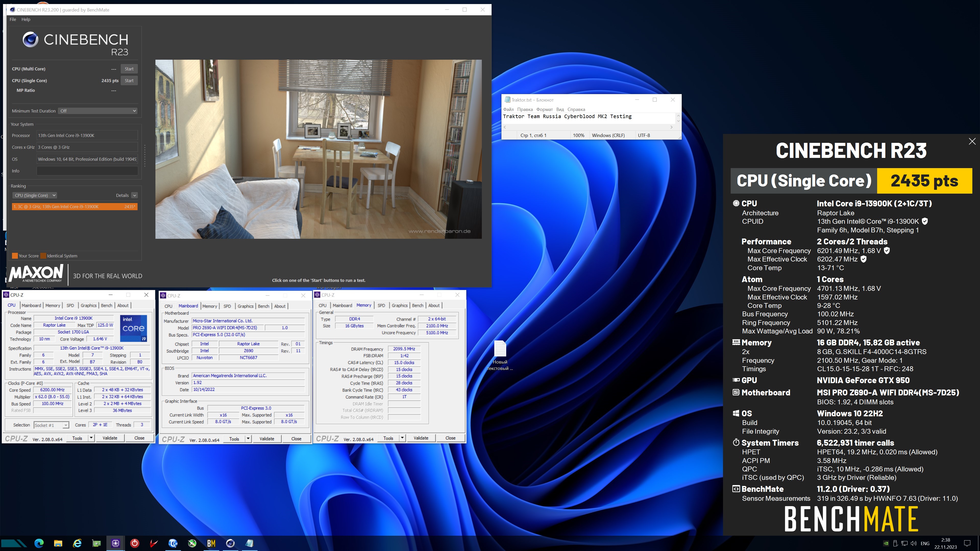
Task: Open the File menu in Cinebench
Action: [13, 19]
